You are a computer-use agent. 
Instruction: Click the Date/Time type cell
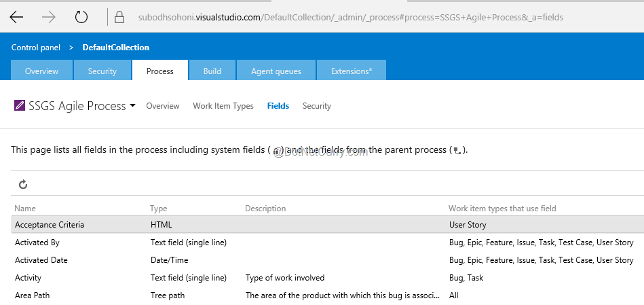(x=169, y=260)
